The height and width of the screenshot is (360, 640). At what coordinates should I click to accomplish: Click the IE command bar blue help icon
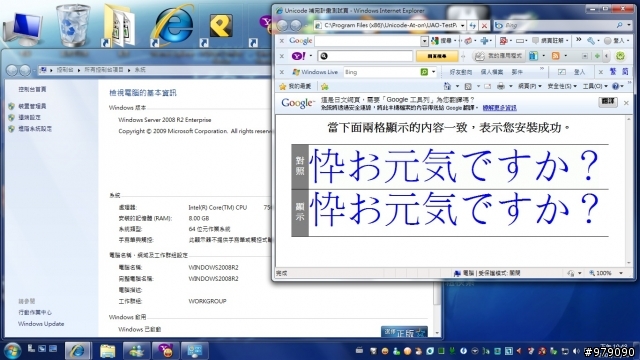[616, 86]
